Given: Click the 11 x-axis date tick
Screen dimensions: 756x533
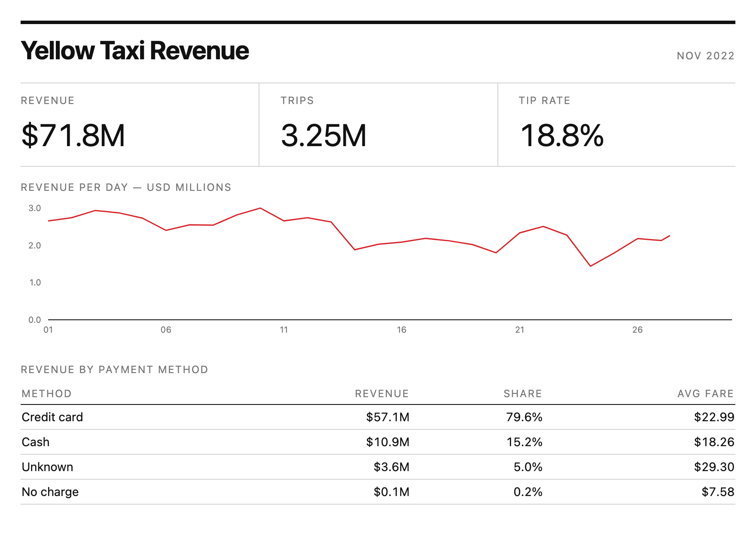Looking at the screenshot, I should (284, 330).
